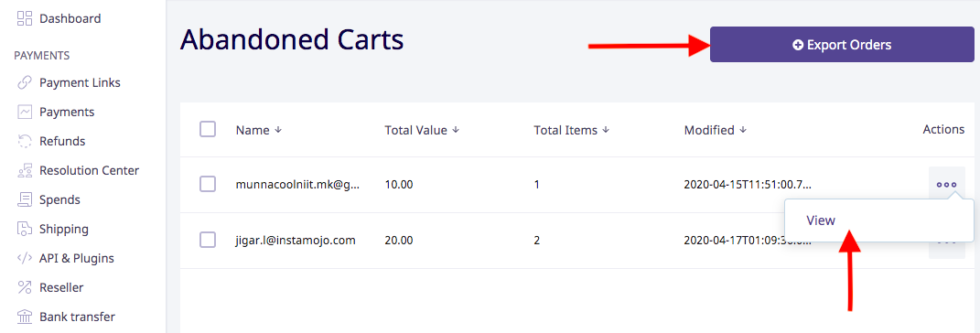The width and height of the screenshot is (980, 333).
Task: Sort by Name column arrow
Action: [279, 130]
